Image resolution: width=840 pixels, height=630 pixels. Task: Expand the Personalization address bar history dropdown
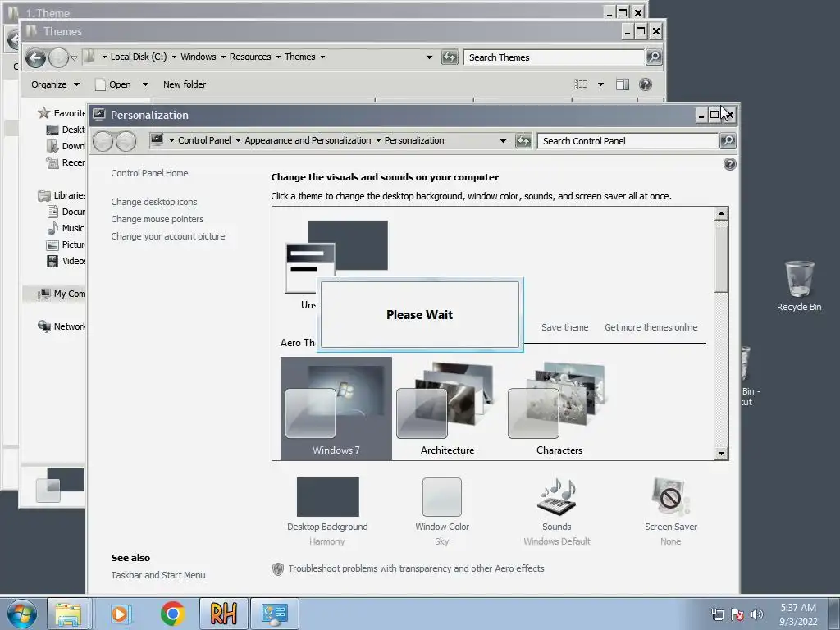(x=503, y=141)
